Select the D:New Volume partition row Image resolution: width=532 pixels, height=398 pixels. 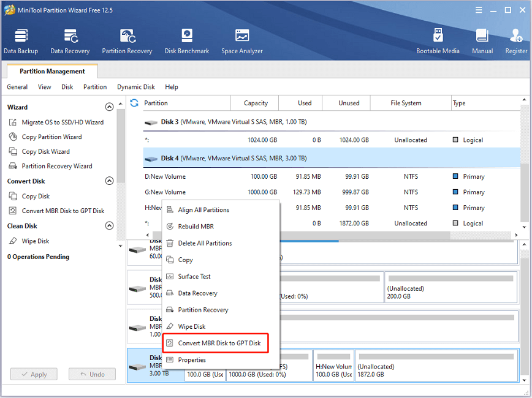point(332,176)
